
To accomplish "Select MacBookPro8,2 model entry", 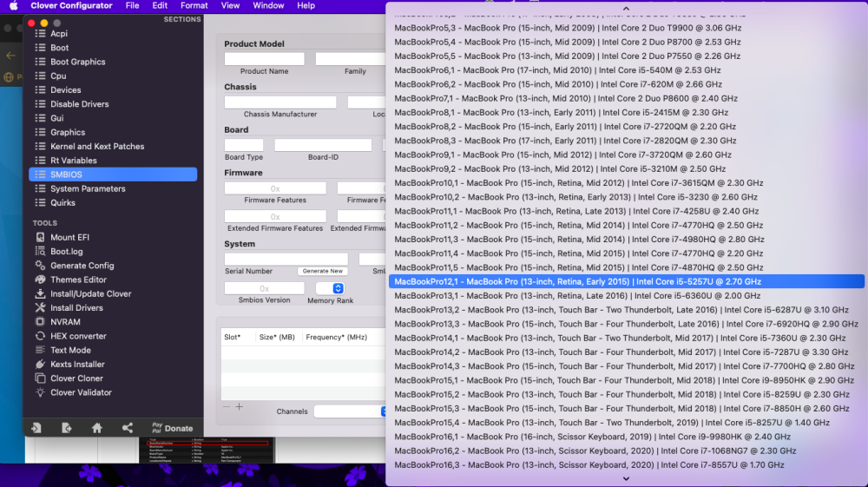I will click(626, 127).
